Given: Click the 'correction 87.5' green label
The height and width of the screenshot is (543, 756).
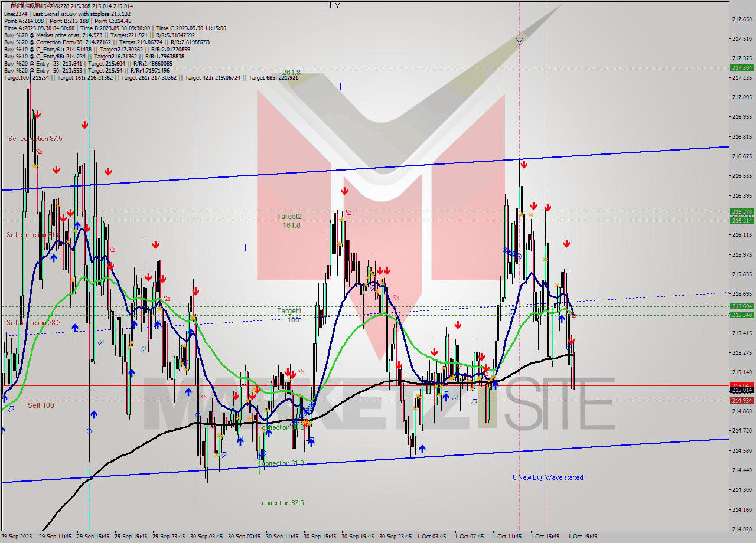Looking at the screenshot, I should (283, 503).
